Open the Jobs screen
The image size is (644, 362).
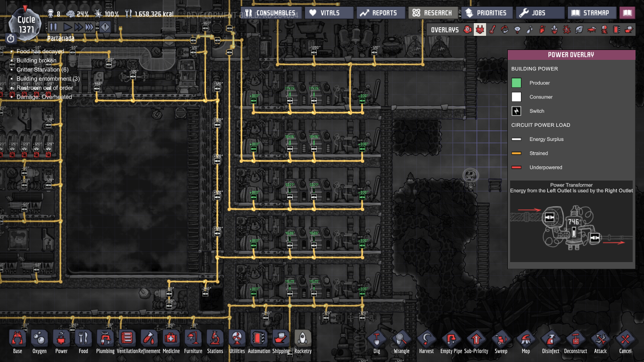540,13
